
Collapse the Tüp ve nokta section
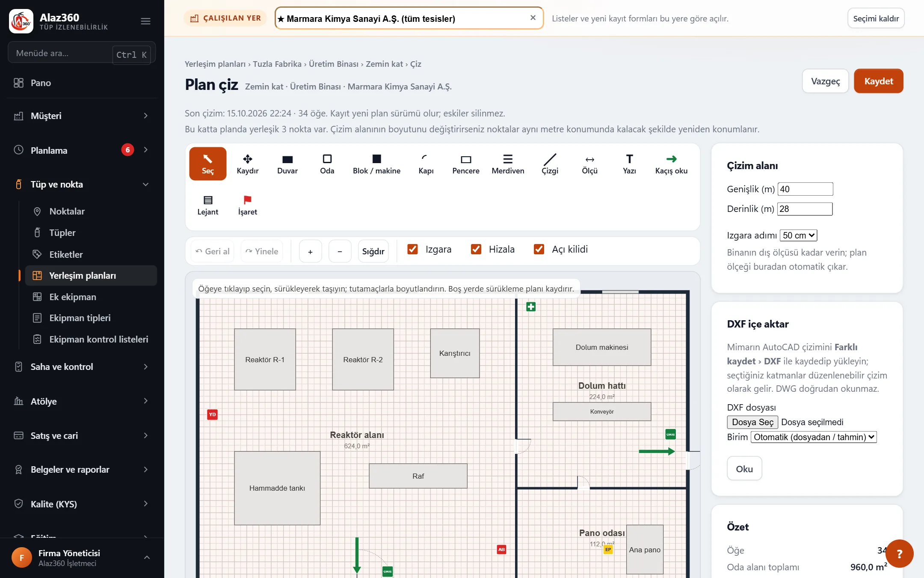[82, 185]
